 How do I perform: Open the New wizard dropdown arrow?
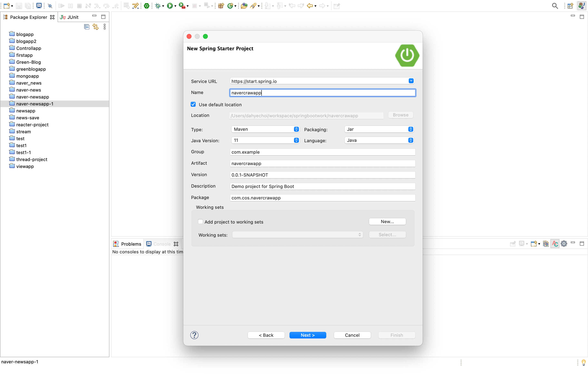(x=12, y=6)
